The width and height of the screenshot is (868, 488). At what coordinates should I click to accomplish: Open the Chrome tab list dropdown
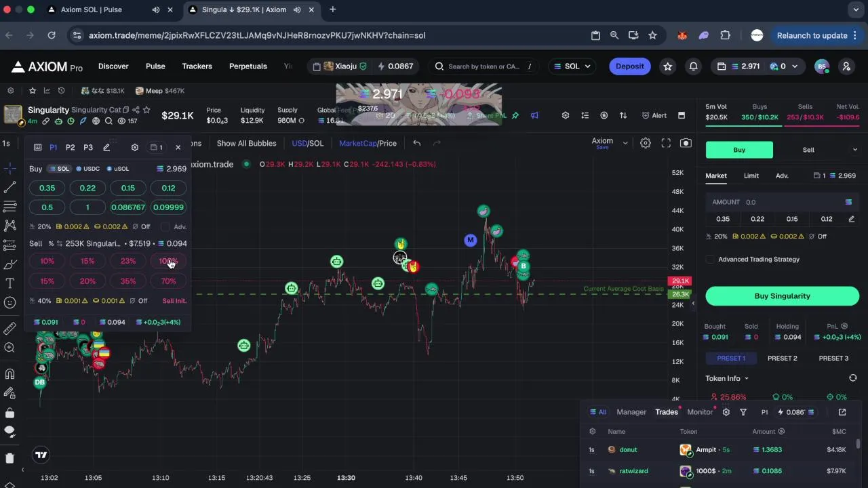coord(856,9)
